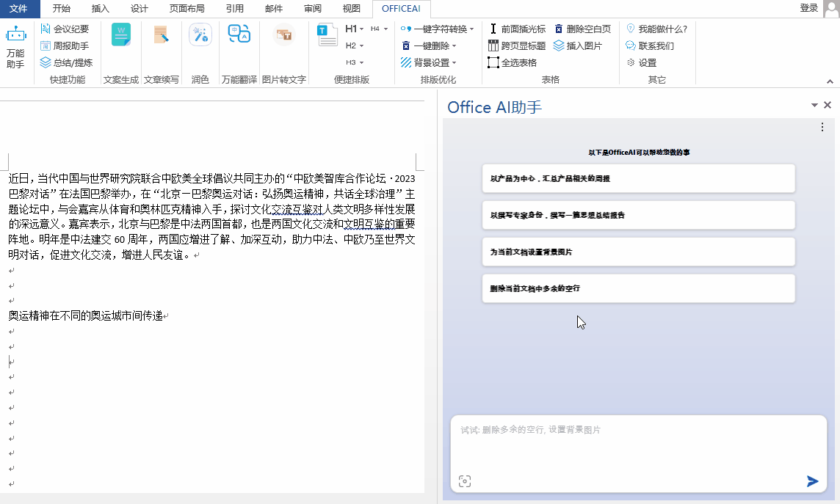840x504 pixels.
Task: Open the 文件 menu
Action: click(18, 9)
